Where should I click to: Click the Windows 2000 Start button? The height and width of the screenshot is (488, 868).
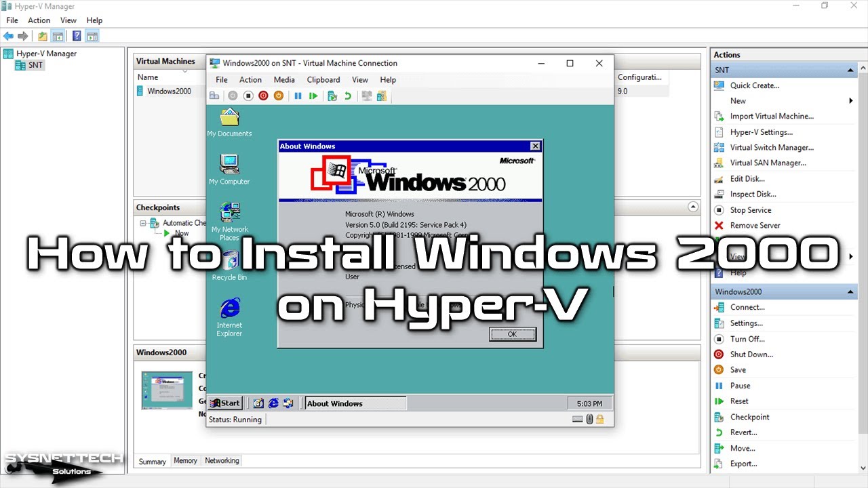click(x=225, y=403)
